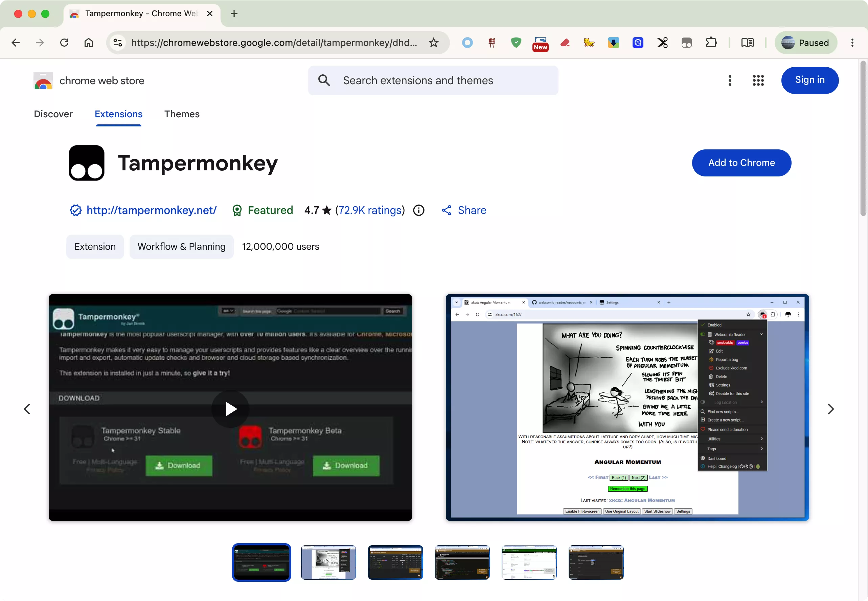This screenshot has width=868, height=601.
Task: Click the browser forward arrow
Action: [x=40, y=43]
